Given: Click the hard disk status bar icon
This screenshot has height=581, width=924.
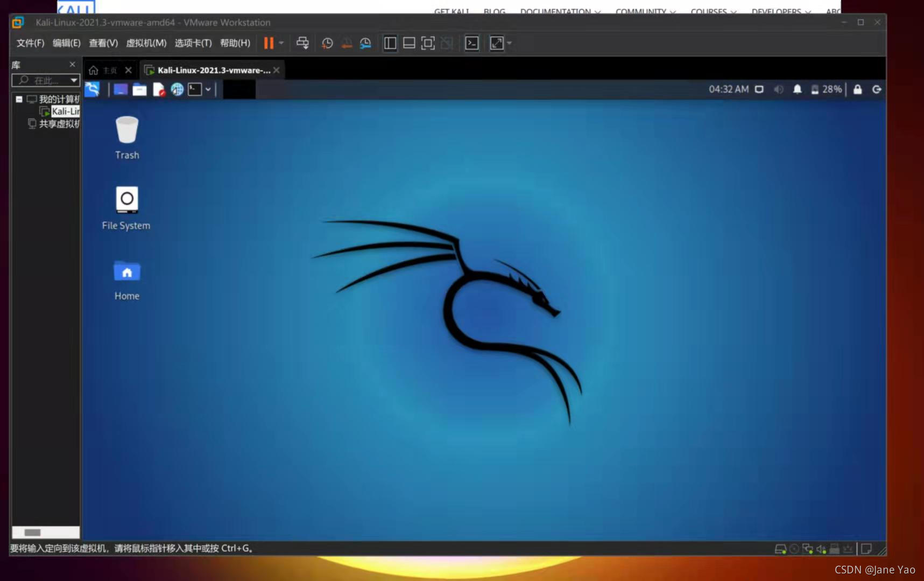Looking at the screenshot, I should point(780,549).
